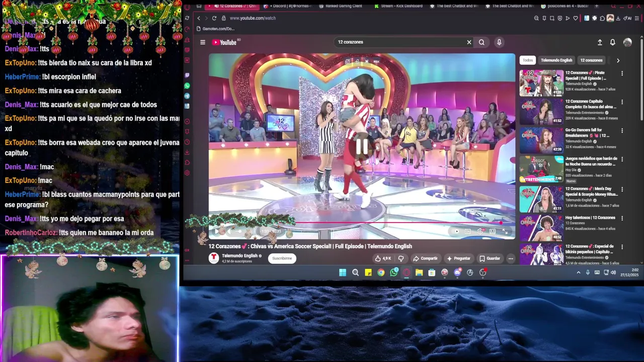Screen dimensions: 644x362
Task: Click the Compartir button
Action: pos(425,258)
